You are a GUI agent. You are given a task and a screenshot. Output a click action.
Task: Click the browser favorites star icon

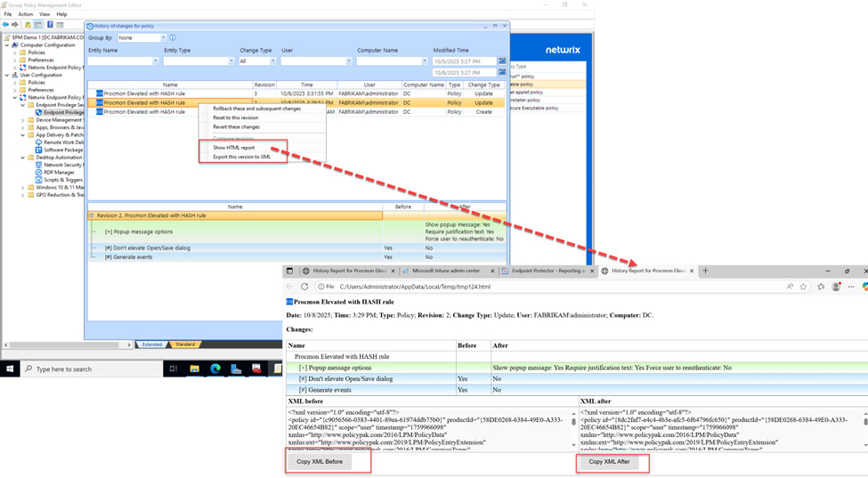coord(804,287)
